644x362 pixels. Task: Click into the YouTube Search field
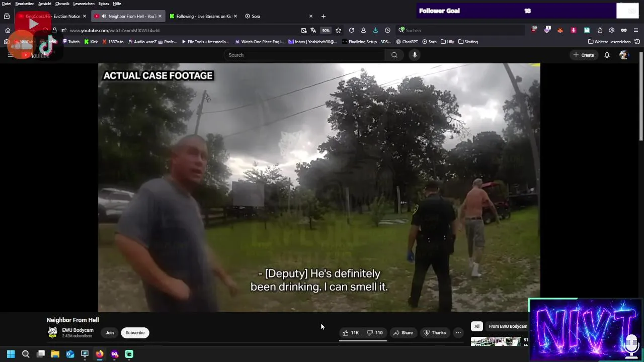[304, 55]
